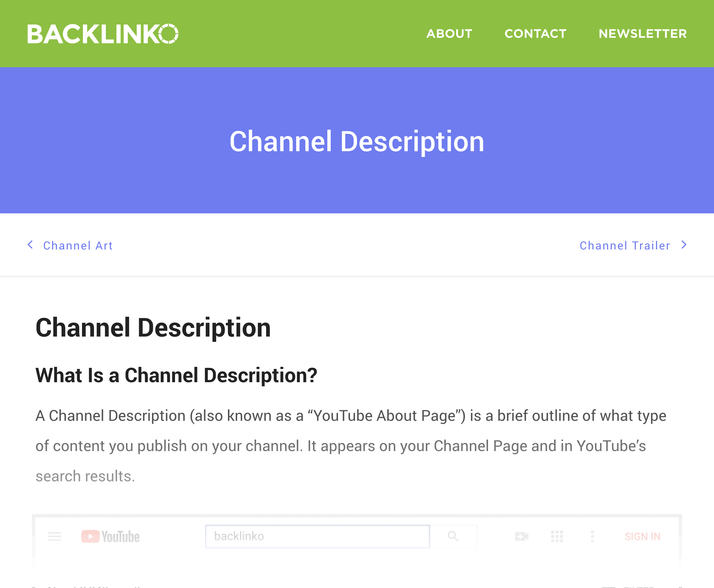Click the YouTube hamburger menu icon

tap(55, 536)
